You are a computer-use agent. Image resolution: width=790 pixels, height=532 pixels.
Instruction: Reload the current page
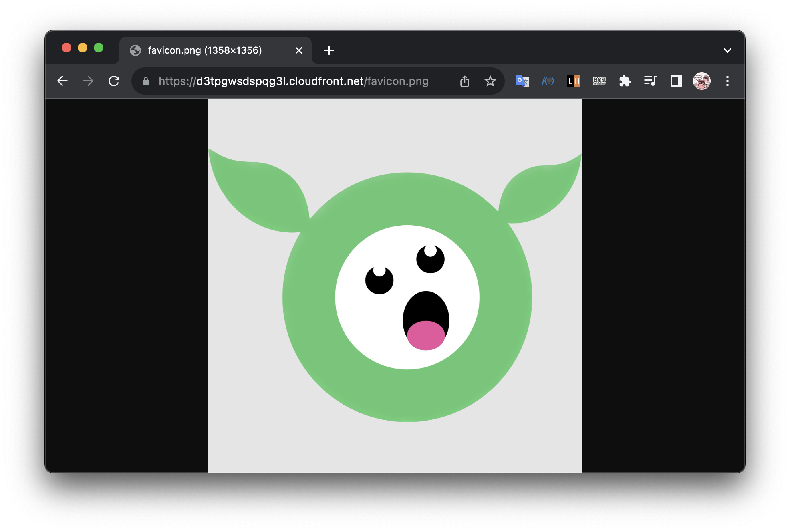point(114,81)
